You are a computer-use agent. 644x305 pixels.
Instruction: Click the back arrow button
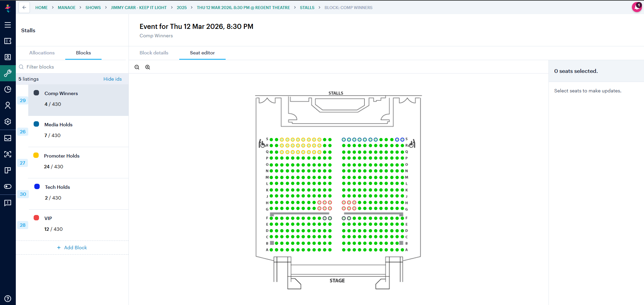(24, 7)
